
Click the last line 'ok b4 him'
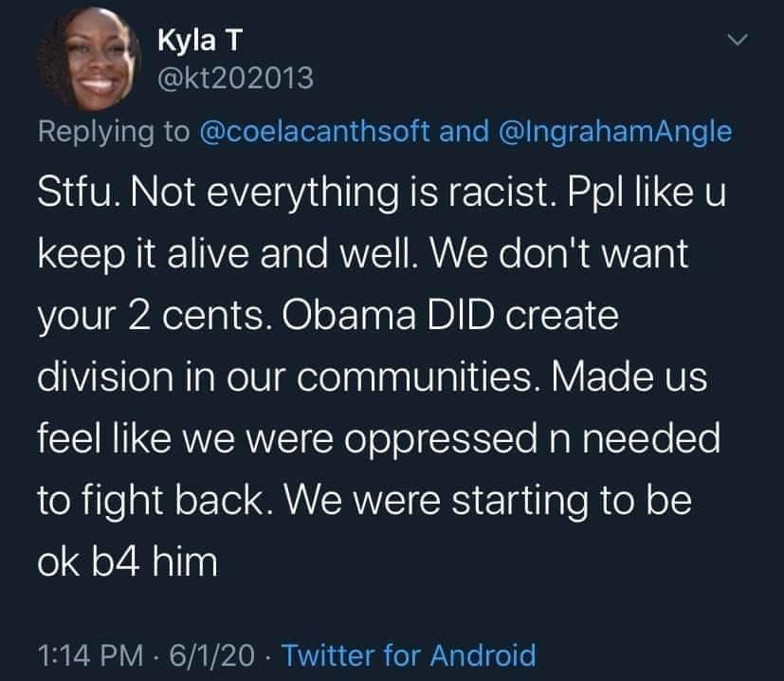click(x=127, y=562)
